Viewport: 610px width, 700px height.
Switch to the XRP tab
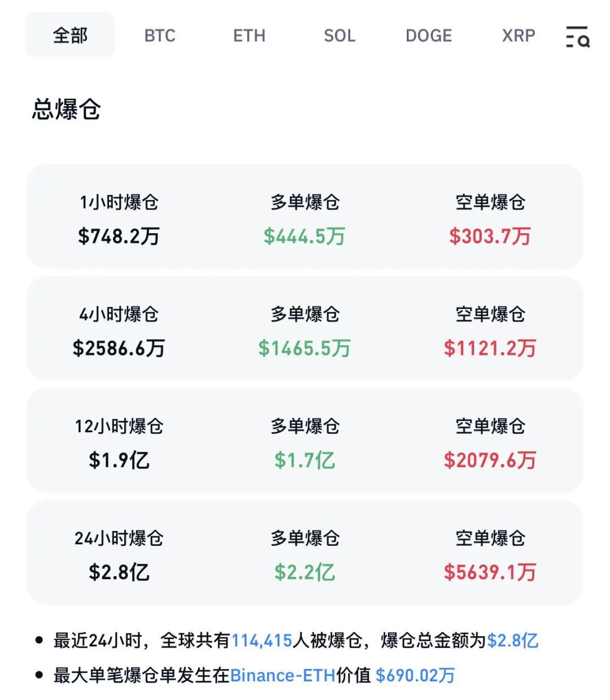[x=518, y=36]
